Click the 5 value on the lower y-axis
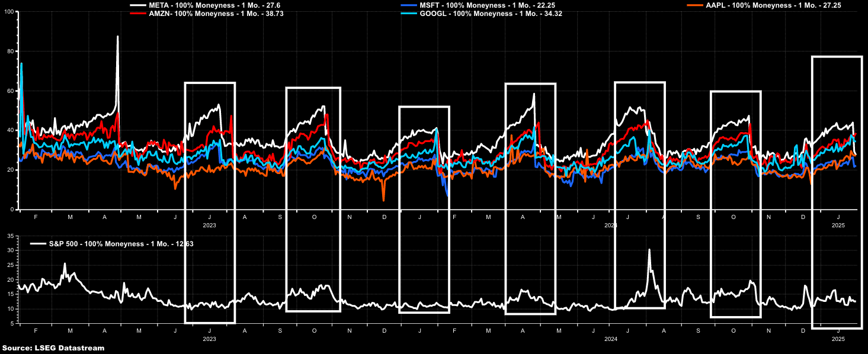The height and width of the screenshot is (354, 868). [13, 324]
